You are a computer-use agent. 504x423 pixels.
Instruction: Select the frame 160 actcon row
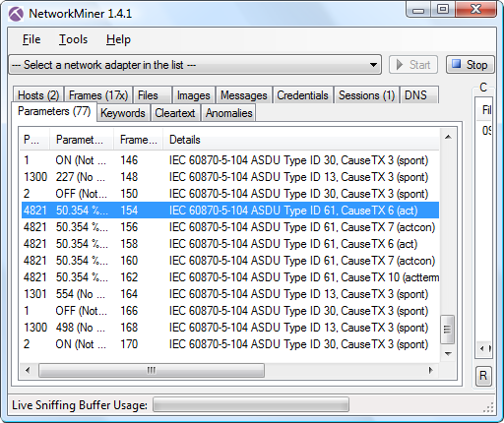pyautogui.click(x=229, y=261)
